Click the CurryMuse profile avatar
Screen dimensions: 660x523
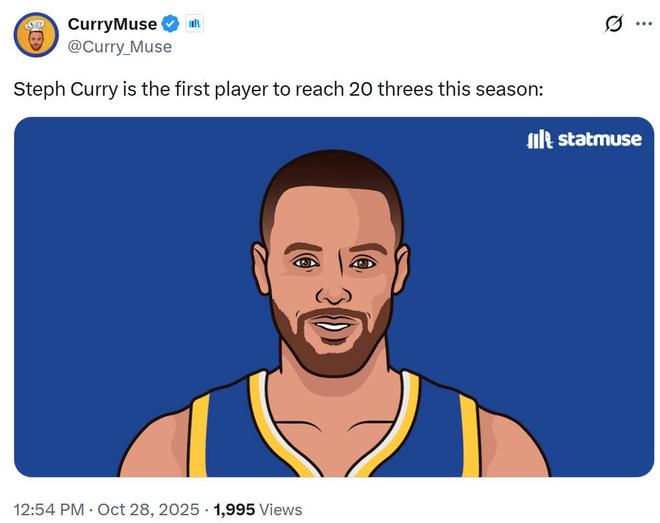35,34
